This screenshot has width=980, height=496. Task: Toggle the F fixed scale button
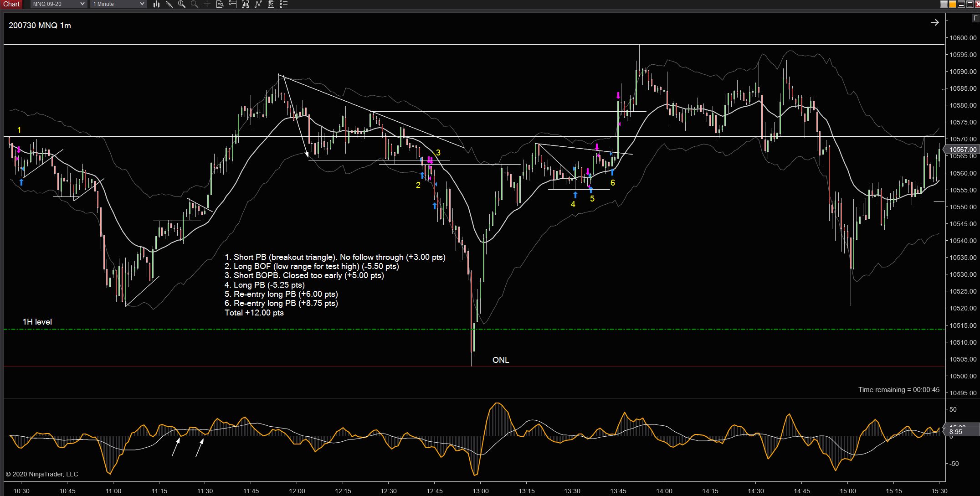pos(975,18)
